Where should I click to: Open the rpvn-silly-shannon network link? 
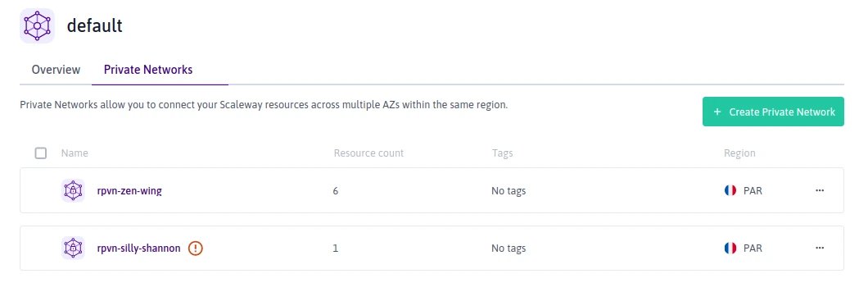138,248
